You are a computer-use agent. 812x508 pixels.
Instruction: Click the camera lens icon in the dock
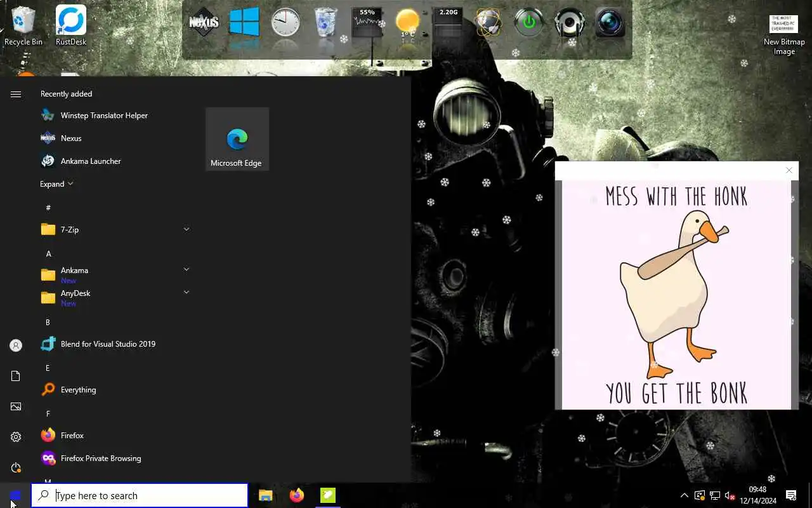pyautogui.click(x=610, y=23)
